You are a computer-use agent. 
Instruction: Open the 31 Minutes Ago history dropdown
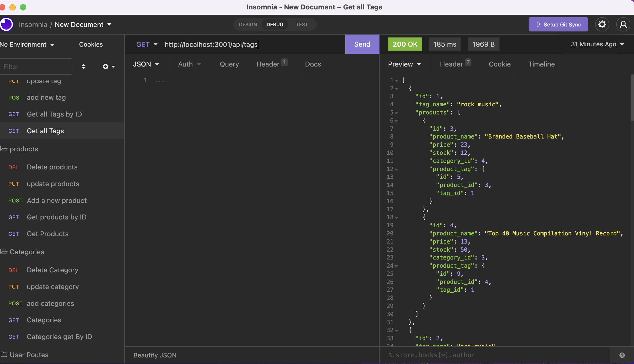pyautogui.click(x=597, y=44)
